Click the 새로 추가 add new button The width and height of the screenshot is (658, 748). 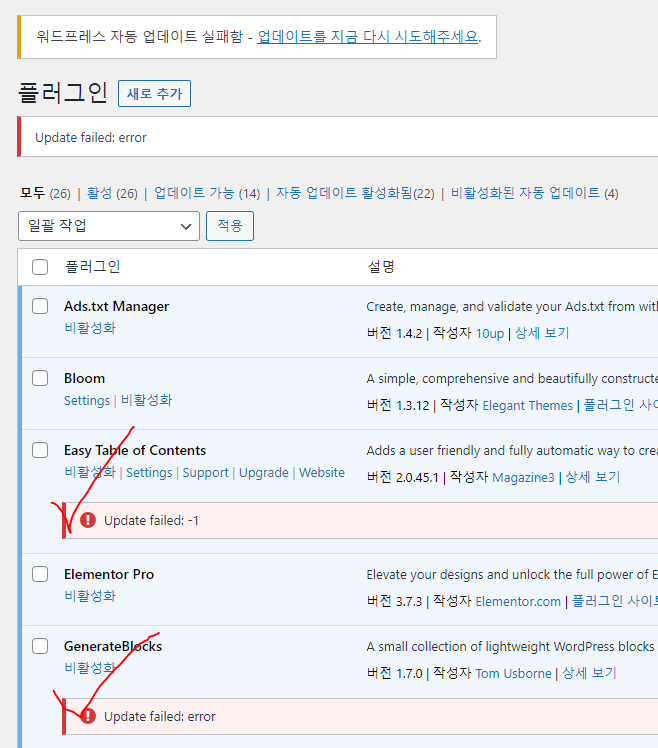pos(155,94)
